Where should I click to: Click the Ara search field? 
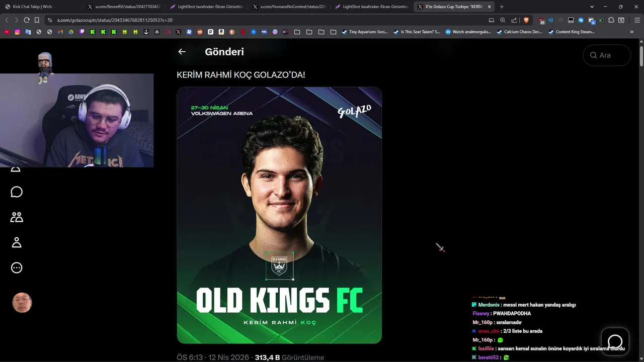[x=607, y=55]
